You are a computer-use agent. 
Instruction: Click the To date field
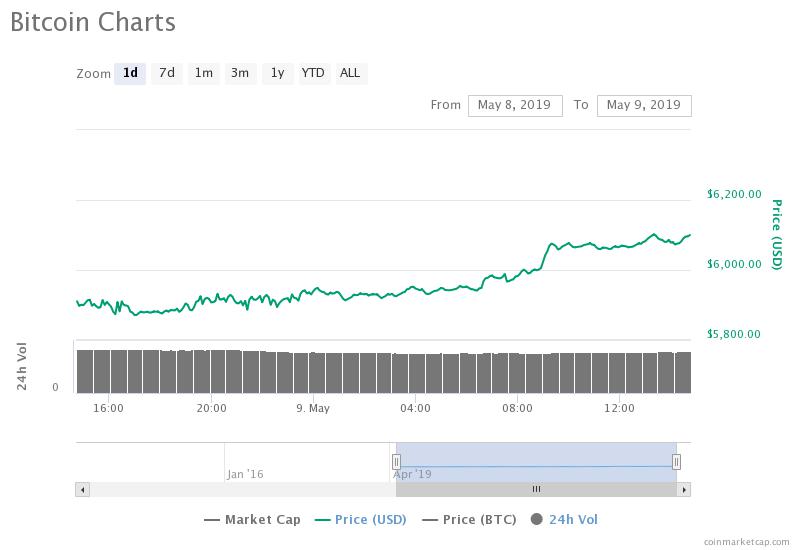(643, 105)
